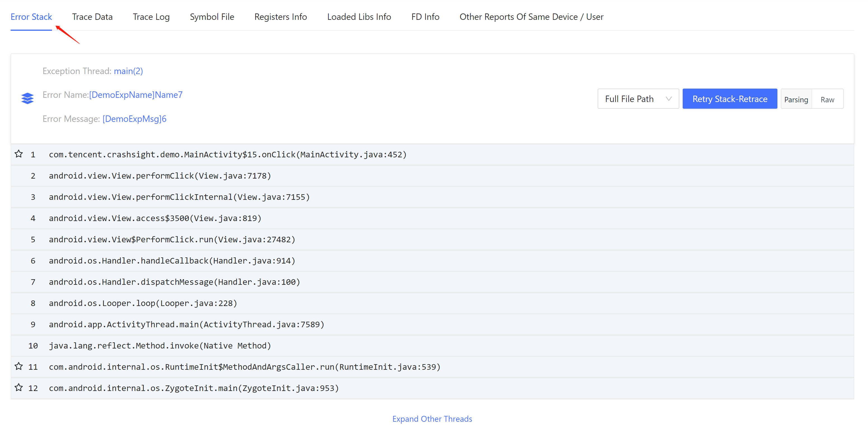
Task: Click error message [DemoExpMsg]6
Action: pyautogui.click(x=134, y=119)
